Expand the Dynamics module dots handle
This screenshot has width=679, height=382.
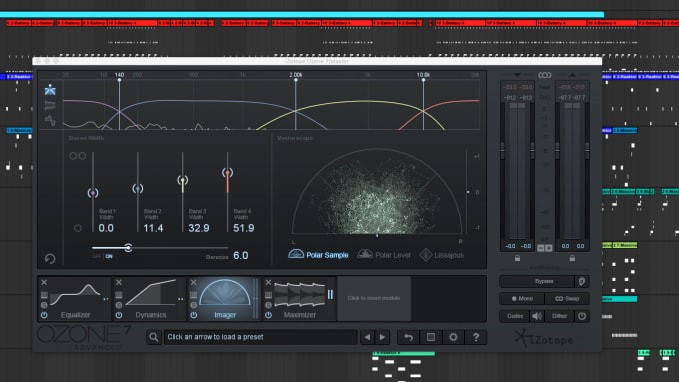pyautogui.click(x=181, y=299)
